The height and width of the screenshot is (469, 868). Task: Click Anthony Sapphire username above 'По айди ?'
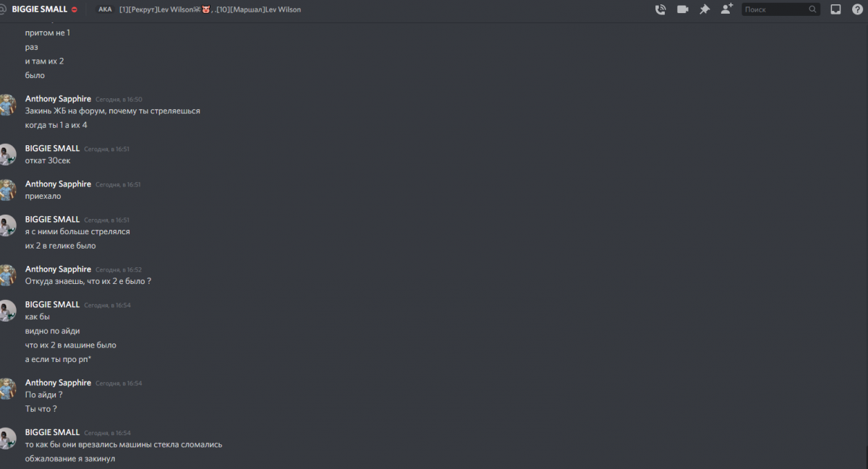(58, 382)
